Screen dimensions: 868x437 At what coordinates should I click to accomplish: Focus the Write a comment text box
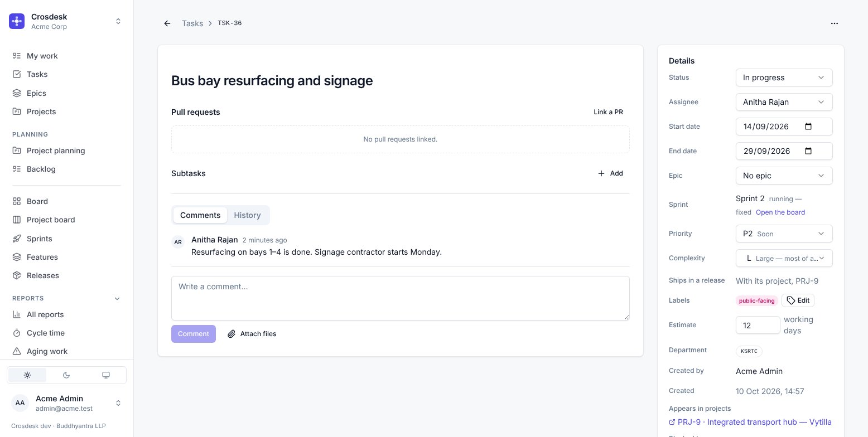401,298
